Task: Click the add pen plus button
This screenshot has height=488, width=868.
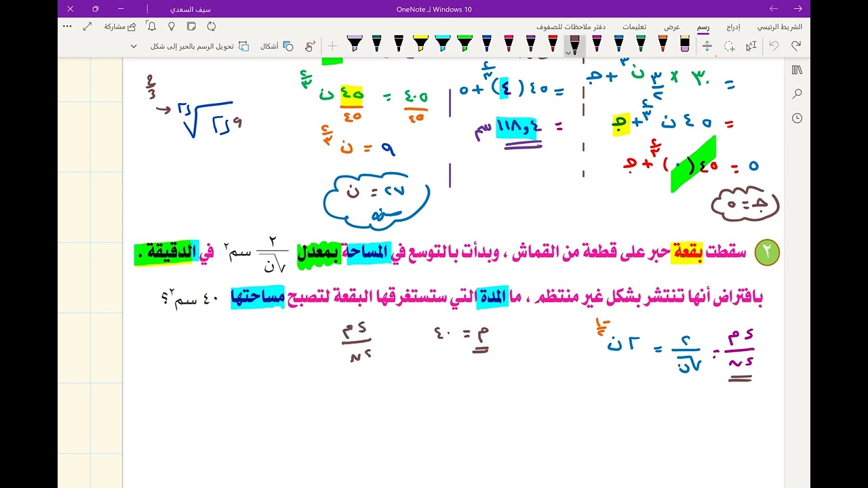Action: [x=332, y=46]
